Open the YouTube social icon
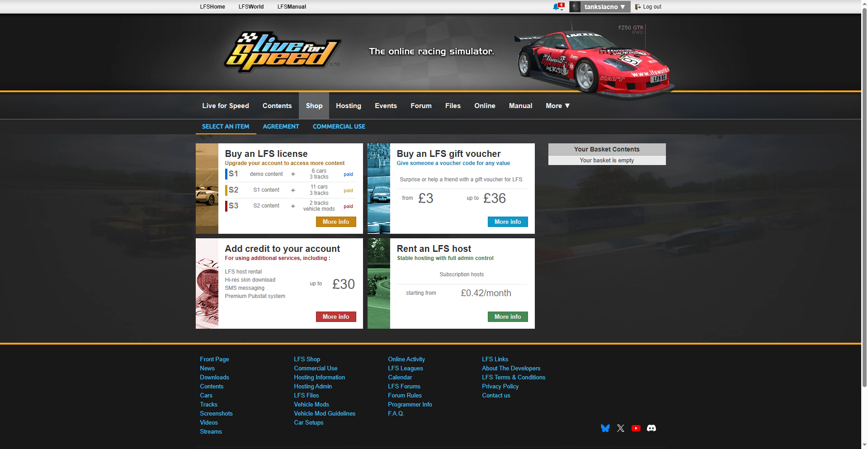 [636, 428]
